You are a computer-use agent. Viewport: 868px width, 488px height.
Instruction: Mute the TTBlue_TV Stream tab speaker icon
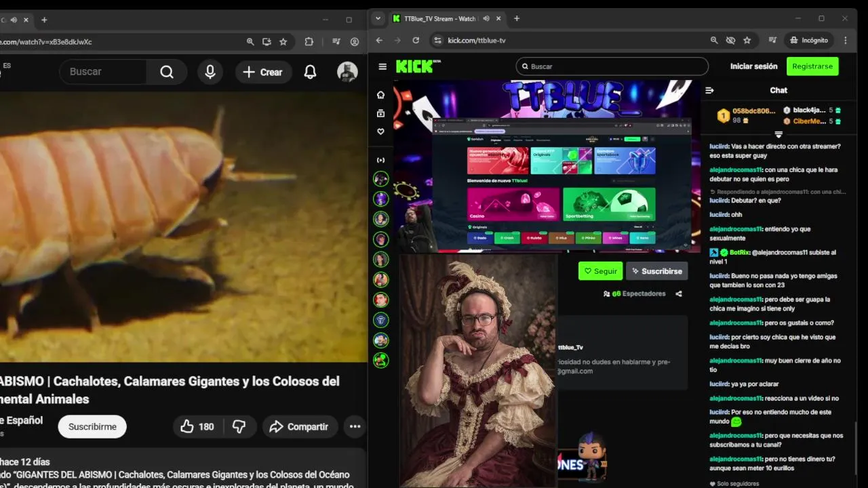486,19
